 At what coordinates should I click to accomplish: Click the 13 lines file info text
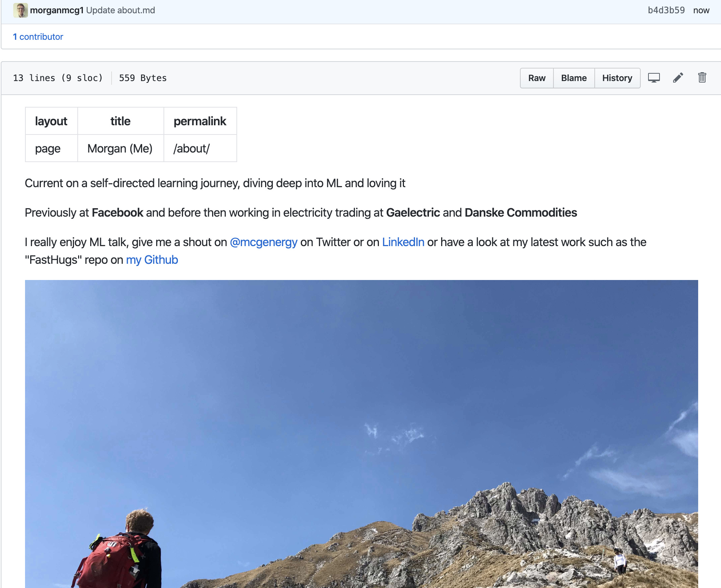click(58, 78)
